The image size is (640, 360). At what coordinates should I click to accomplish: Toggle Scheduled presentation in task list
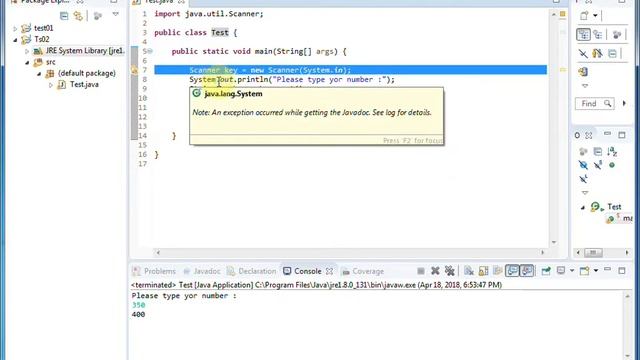[598, 35]
